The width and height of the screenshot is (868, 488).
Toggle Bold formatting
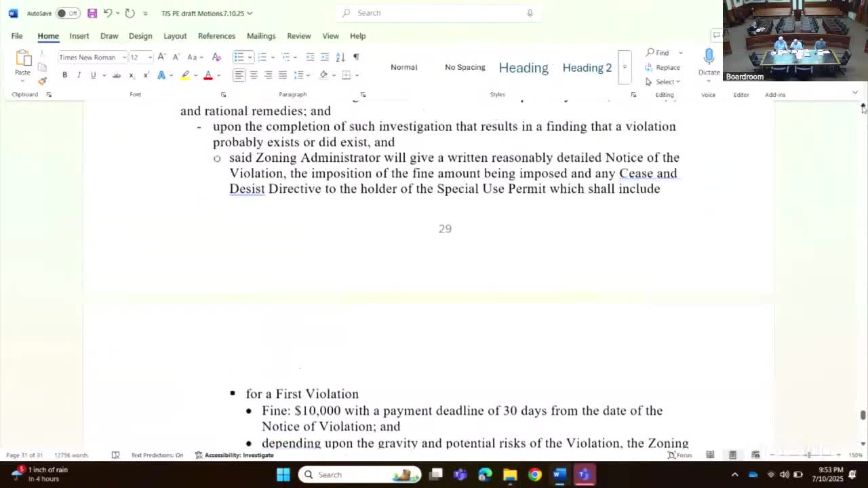pos(64,75)
